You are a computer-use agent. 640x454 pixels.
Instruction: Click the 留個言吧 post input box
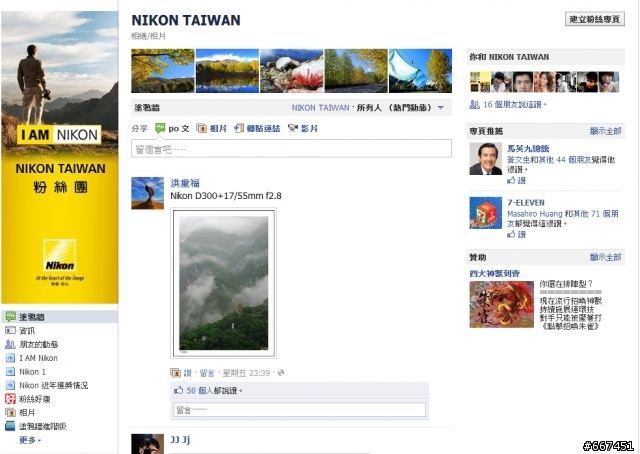tap(291, 149)
